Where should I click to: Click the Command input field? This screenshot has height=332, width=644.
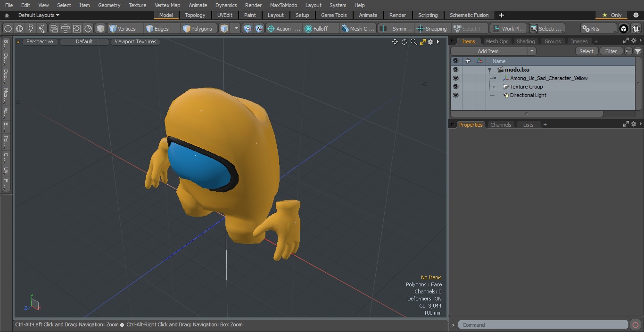543,325
